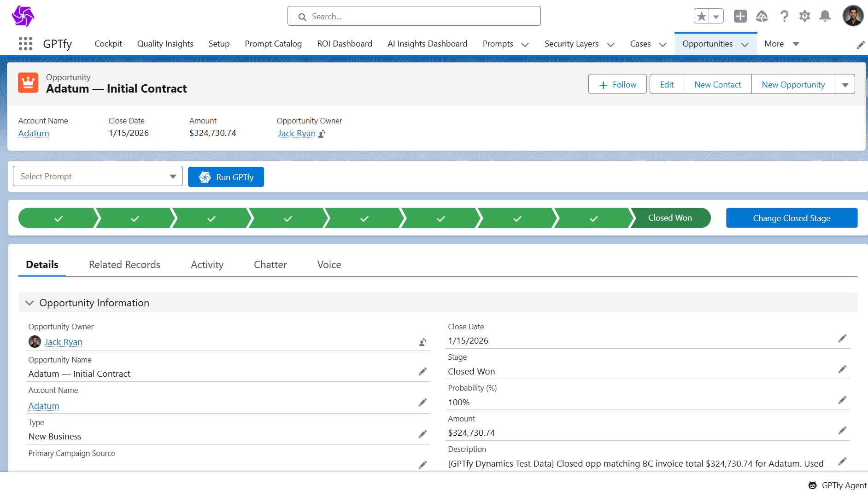This screenshot has height=497, width=868.
Task: Open the Global Actions plus icon
Action: pos(740,16)
